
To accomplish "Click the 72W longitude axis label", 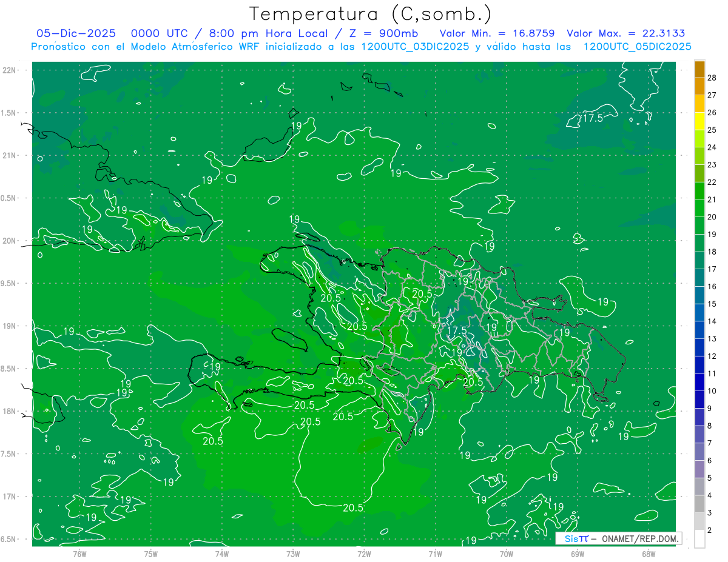I will (x=364, y=554).
